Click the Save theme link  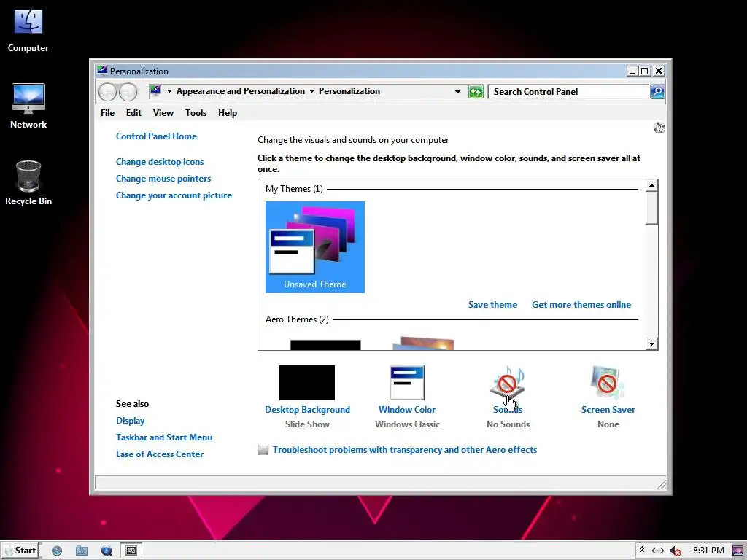click(492, 305)
